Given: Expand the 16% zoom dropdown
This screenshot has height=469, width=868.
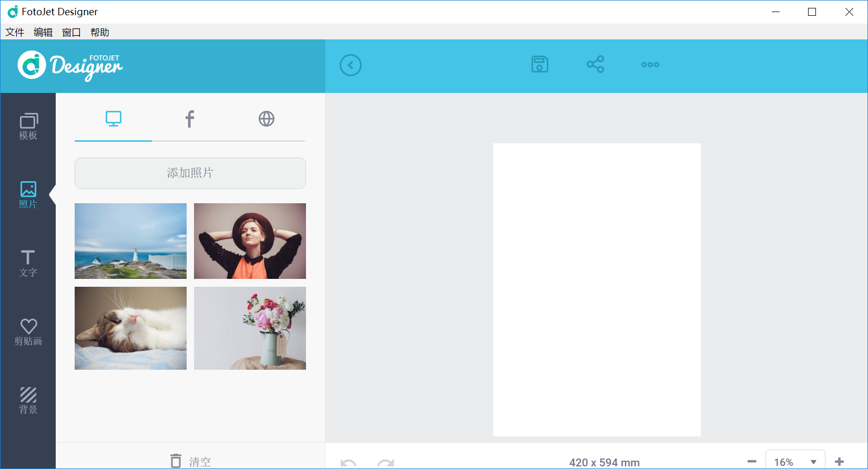Looking at the screenshot, I should click(795, 462).
